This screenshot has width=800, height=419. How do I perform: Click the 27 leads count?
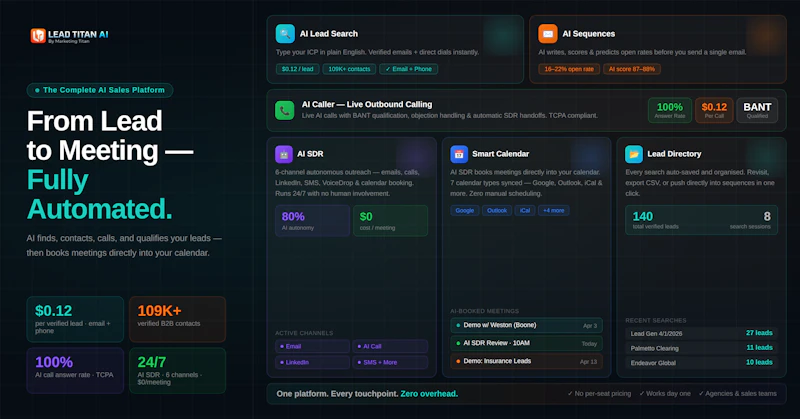pyautogui.click(x=759, y=333)
